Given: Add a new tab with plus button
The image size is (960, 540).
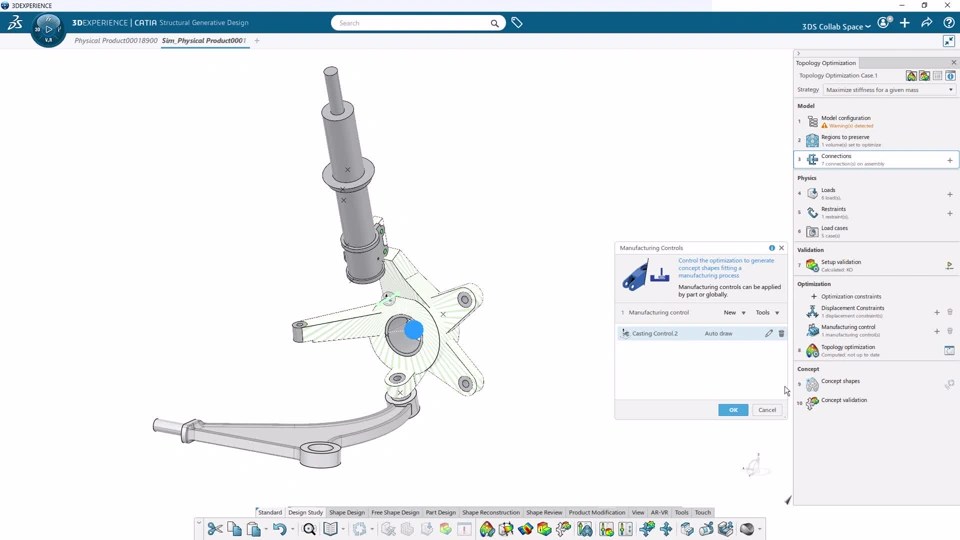Looking at the screenshot, I should (257, 41).
